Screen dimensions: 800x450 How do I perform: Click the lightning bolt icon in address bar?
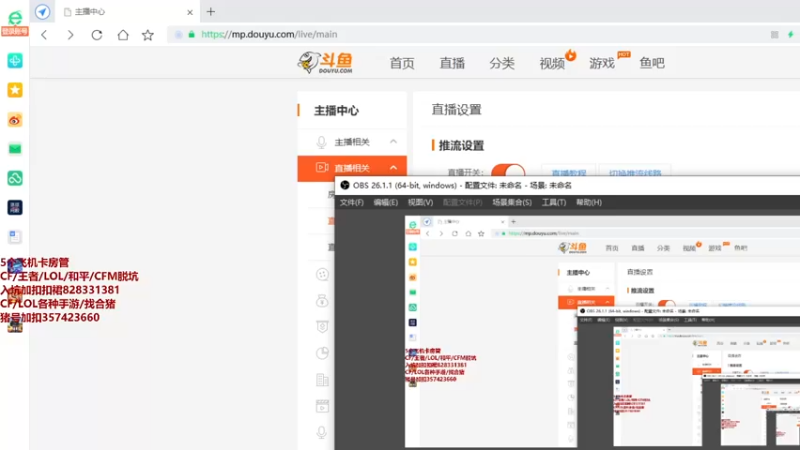click(x=791, y=34)
